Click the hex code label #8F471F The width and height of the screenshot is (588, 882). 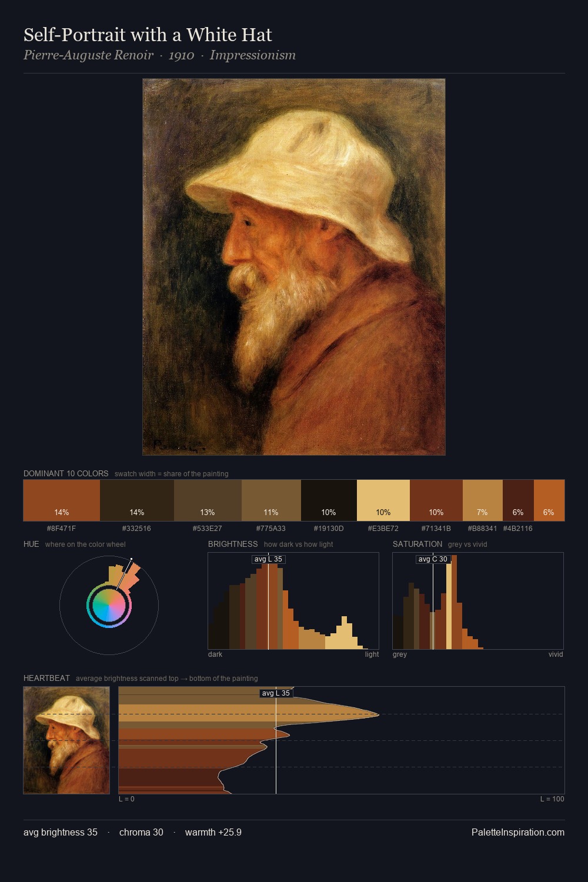pyautogui.click(x=62, y=529)
